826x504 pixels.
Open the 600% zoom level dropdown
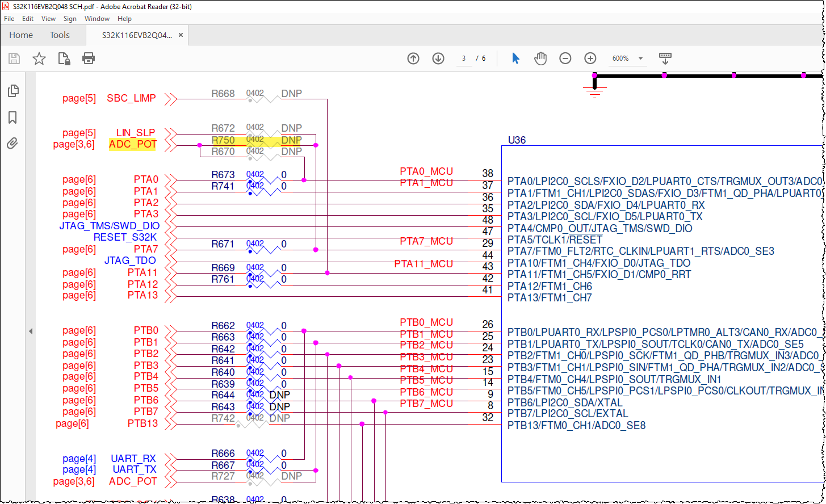[640, 58]
